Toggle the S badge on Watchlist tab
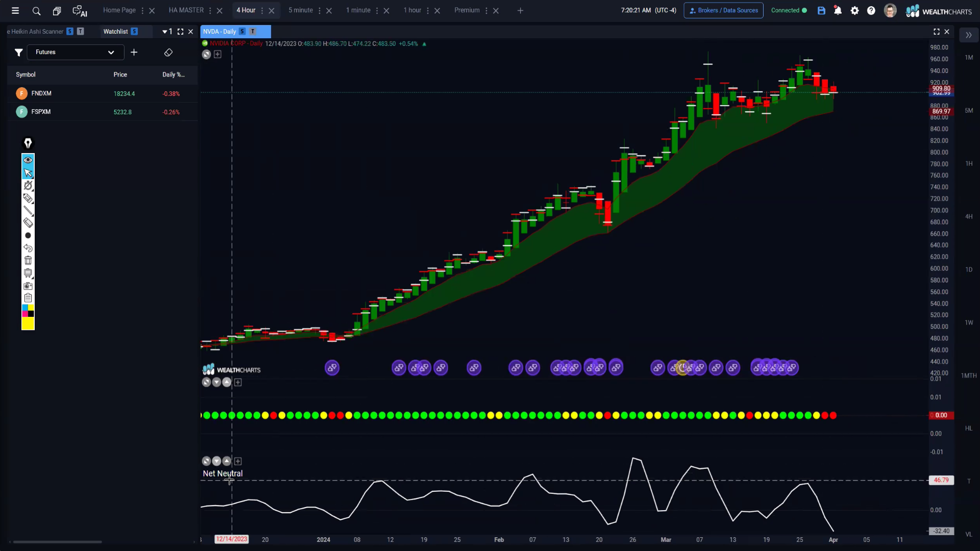The width and height of the screenshot is (980, 551). pos(134,32)
